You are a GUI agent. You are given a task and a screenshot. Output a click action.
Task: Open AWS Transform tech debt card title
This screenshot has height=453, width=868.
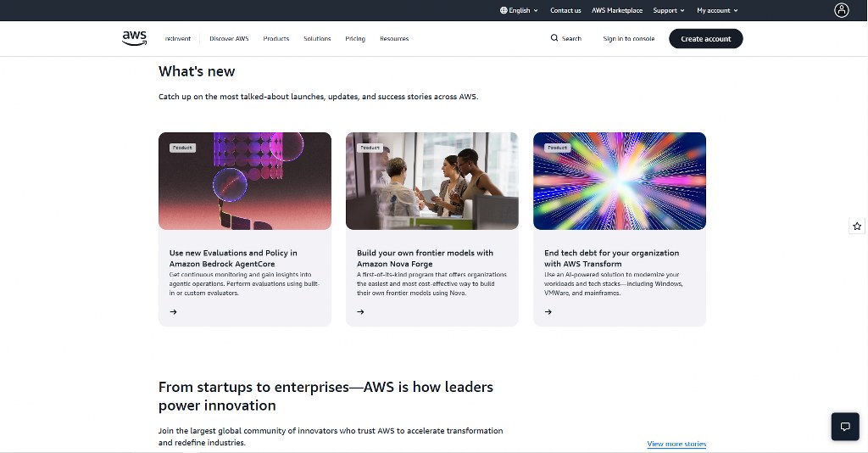tap(612, 258)
